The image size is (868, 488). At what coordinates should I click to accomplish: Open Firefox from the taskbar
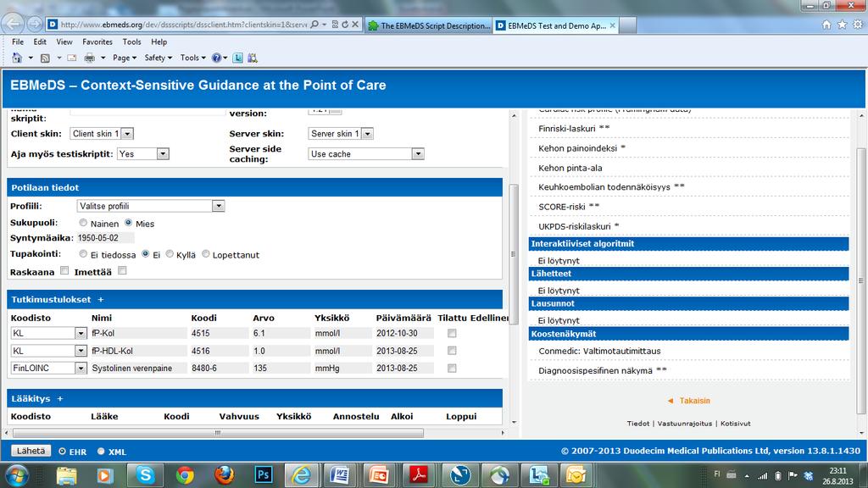coord(224,474)
